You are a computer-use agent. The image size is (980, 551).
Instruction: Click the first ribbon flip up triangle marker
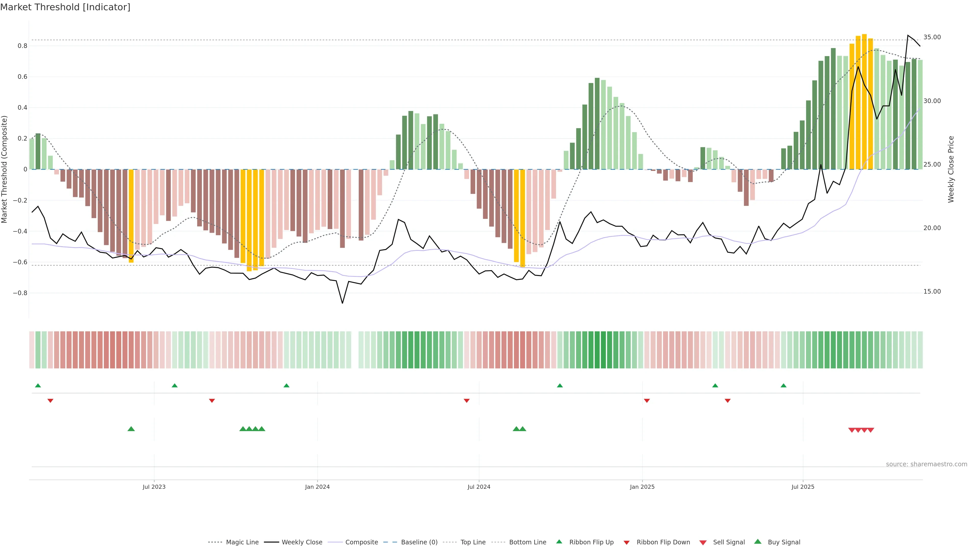[38, 386]
